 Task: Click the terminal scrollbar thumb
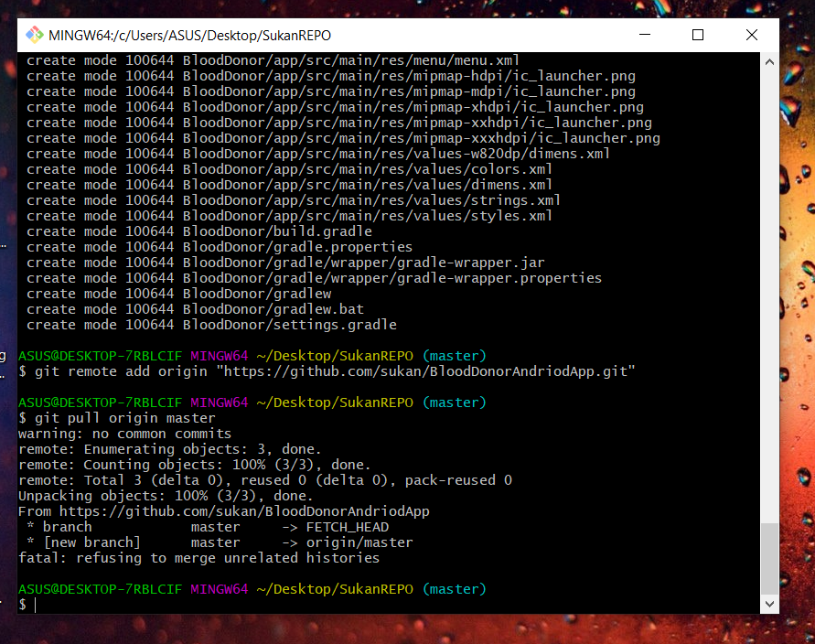[770, 559]
